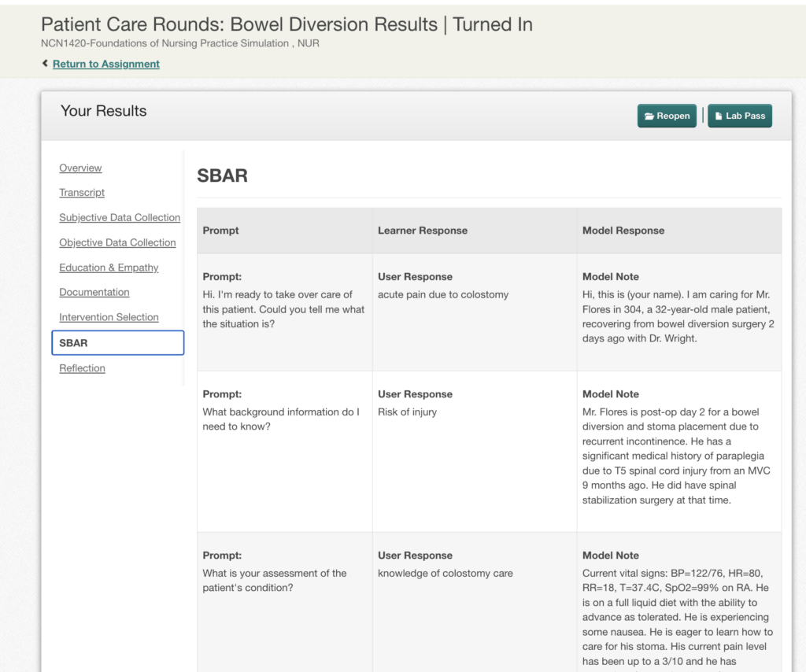The image size is (806, 672).
Task: Click the back arrow beside Return to Assignment
Action: [x=45, y=63]
